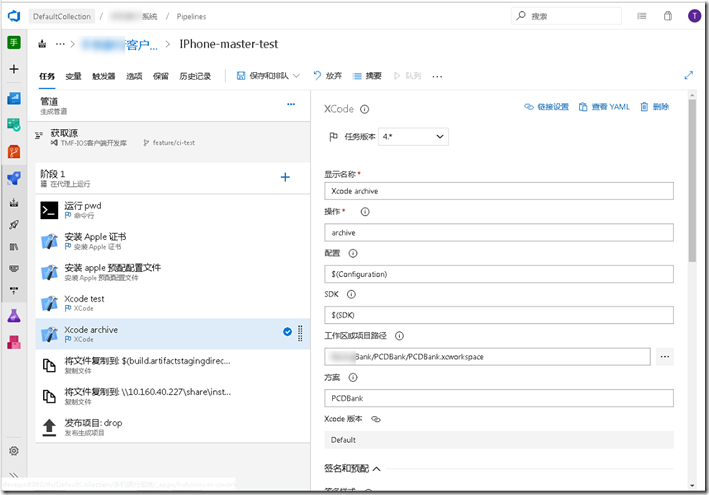Image resolution: width=709 pixels, height=495 pixels.
Task: Select the 安装 Apple 证书 task
Action: (x=173, y=241)
